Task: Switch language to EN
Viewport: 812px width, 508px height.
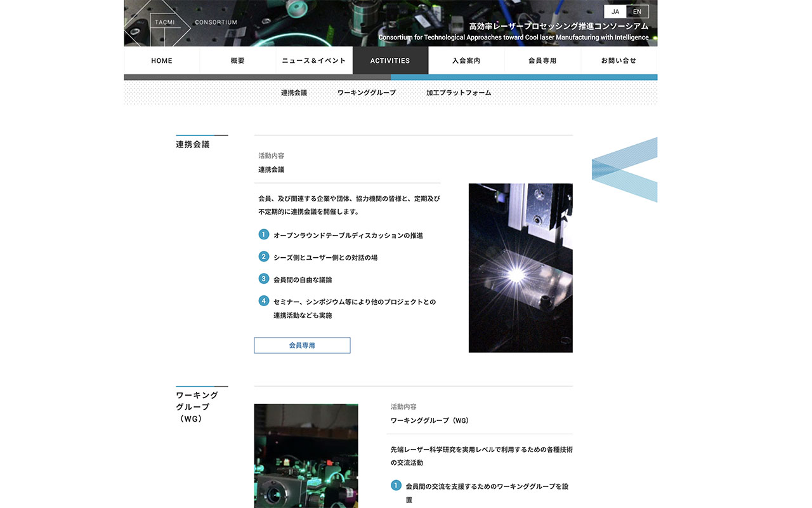Action: (637, 11)
